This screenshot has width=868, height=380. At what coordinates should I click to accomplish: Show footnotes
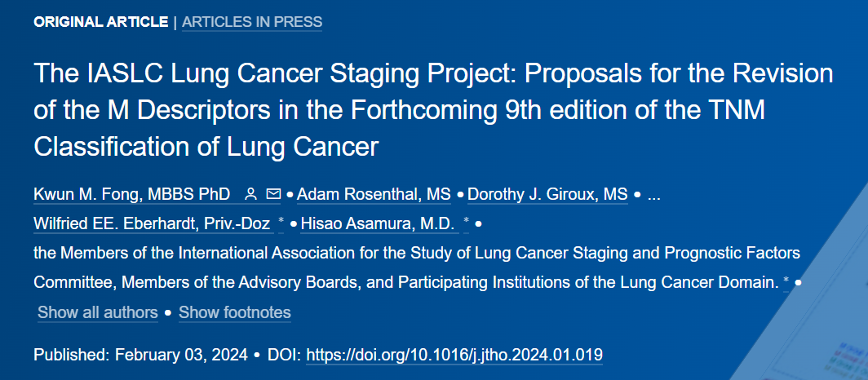235,312
